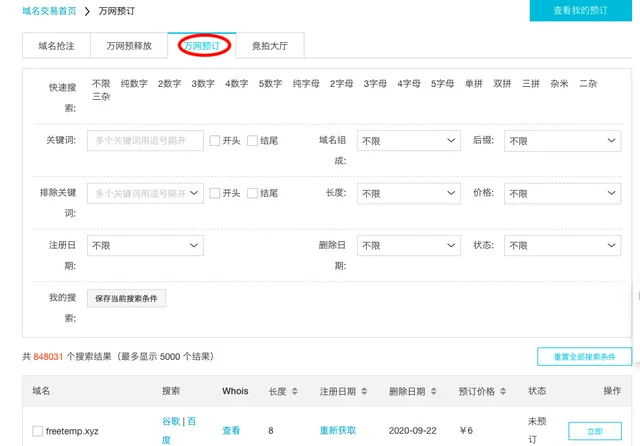Check 开头 box in 排除关键词 row
Screen dimensions: 640x446
[x=215, y=193]
